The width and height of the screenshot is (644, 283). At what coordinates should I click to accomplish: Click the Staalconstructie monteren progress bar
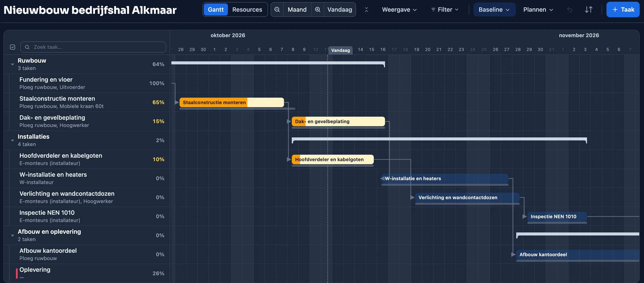pos(232,102)
